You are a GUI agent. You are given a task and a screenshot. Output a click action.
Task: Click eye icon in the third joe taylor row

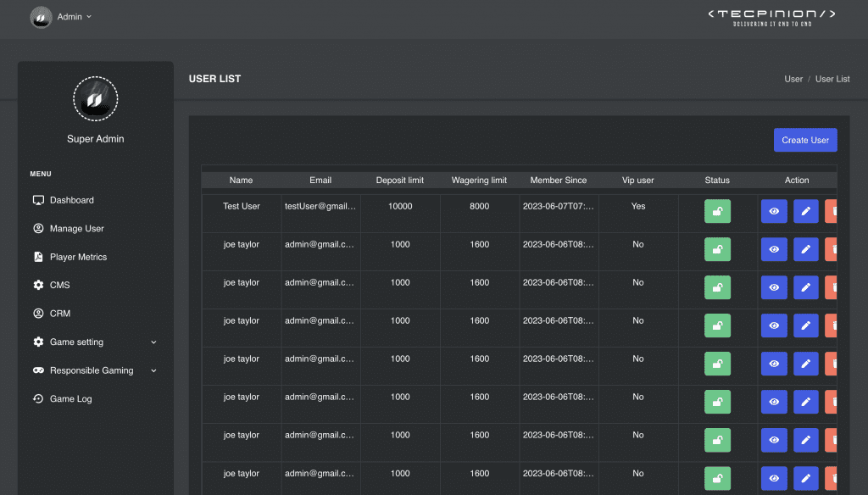[774, 325]
